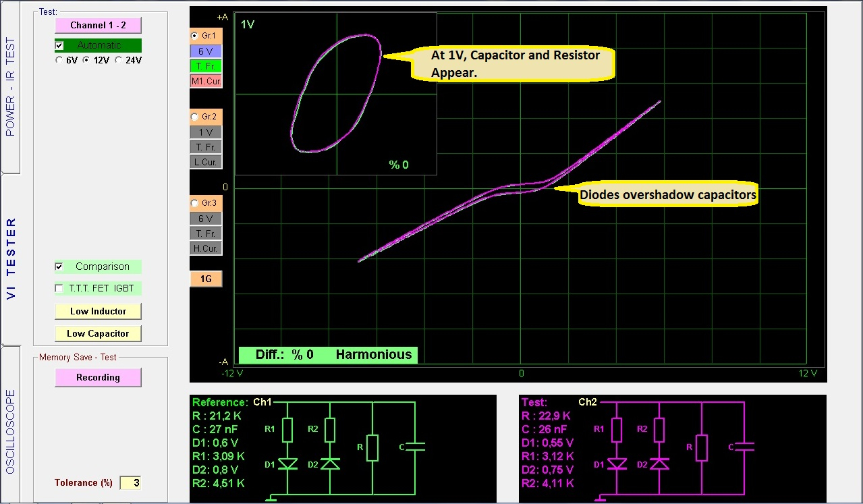Click the Gr.2 1 V voltage selector

tap(206, 132)
